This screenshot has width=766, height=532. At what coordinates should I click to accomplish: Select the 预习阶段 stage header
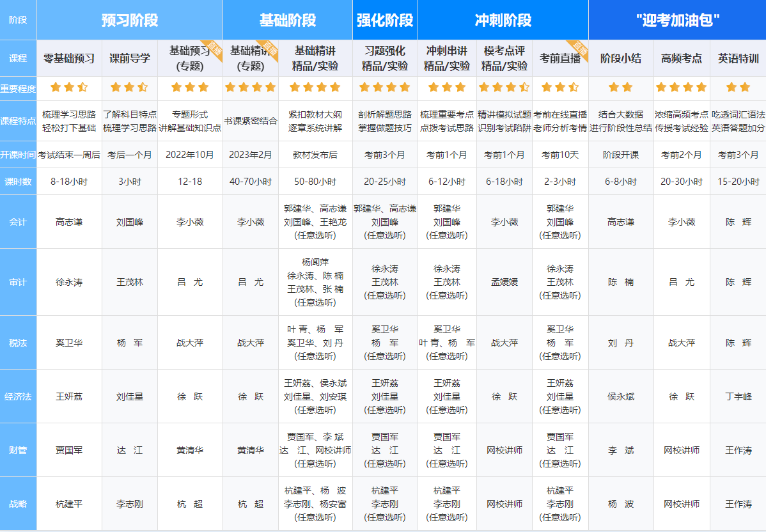click(129, 20)
